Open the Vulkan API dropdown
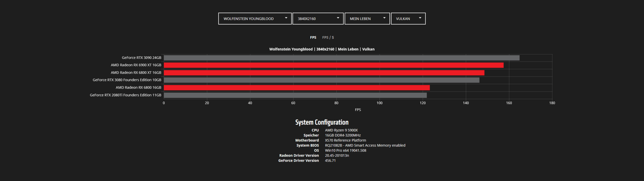The image size is (644, 181). pyautogui.click(x=408, y=19)
